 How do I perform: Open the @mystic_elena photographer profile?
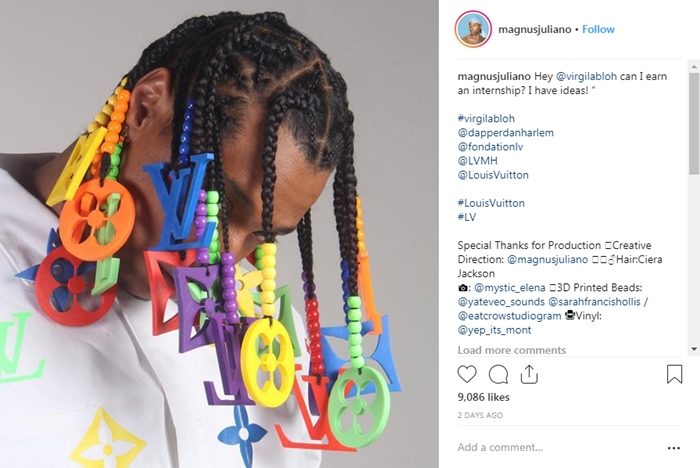coord(510,288)
